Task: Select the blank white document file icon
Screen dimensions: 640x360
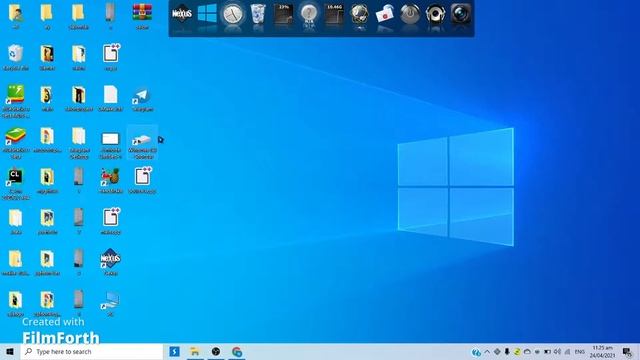Action: point(111,95)
